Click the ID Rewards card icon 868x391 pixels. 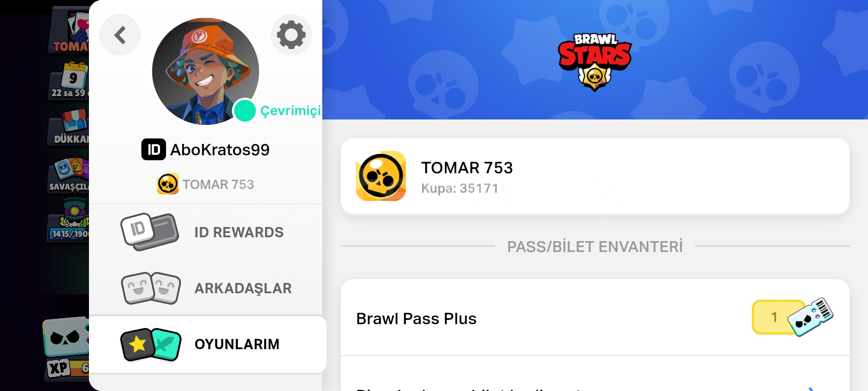coord(149,232)
